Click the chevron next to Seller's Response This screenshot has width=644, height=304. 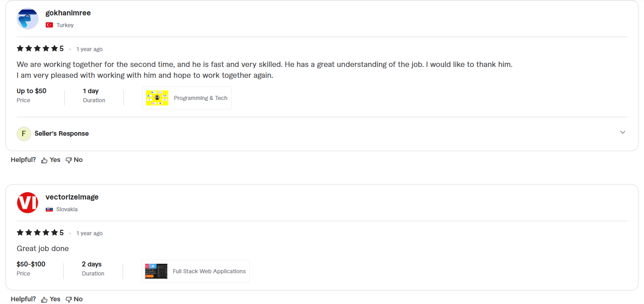click(x=623, y=132)
